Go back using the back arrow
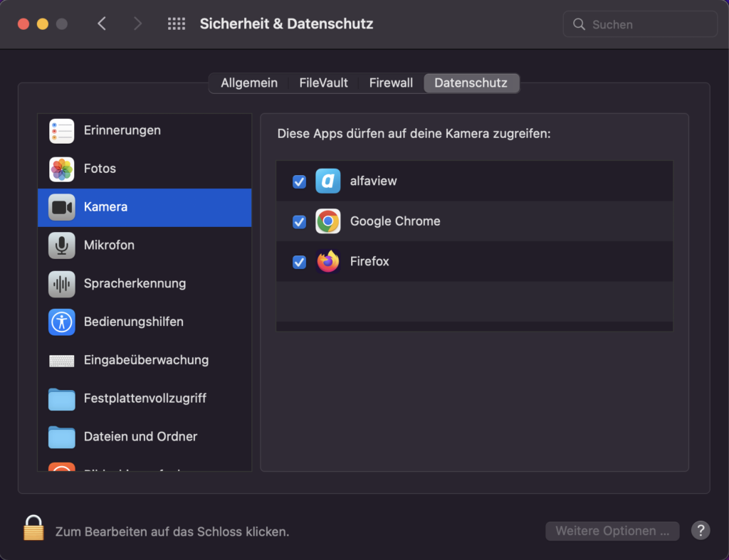The image size is (729, 560). [x=101, y=23]
